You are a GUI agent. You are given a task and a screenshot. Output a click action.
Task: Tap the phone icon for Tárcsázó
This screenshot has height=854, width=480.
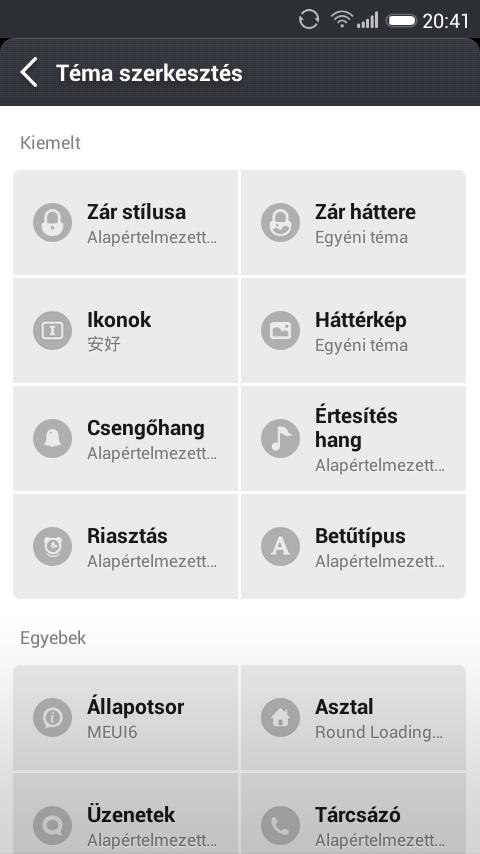pyautogui.click(x=281, y=826)
